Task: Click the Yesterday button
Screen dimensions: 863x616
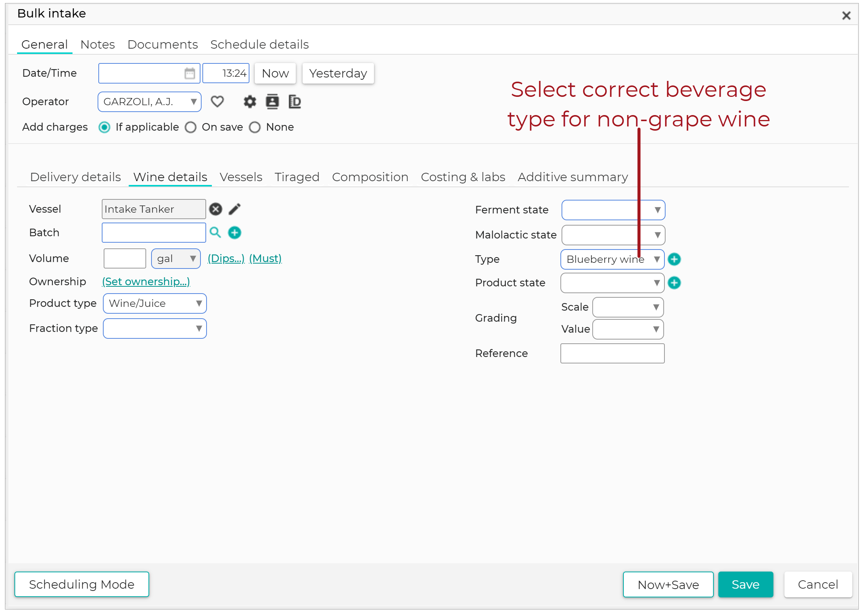Action: (338, 73)
